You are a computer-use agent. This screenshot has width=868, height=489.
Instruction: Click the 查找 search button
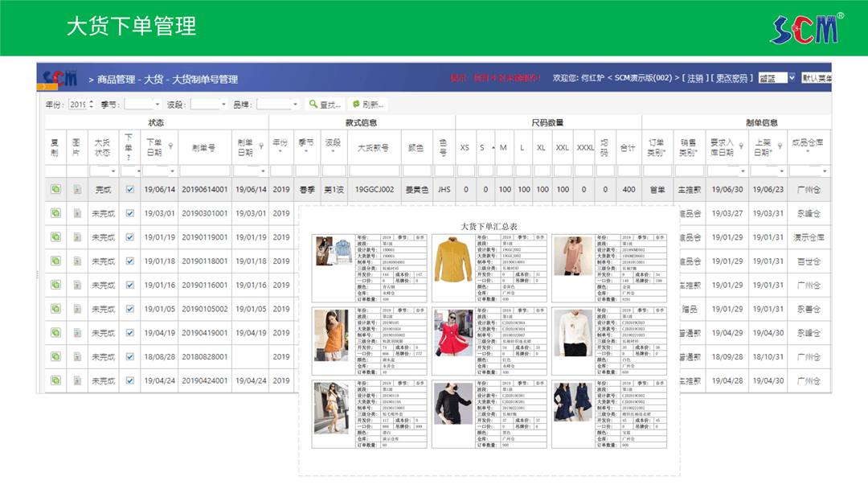(325, 104)
